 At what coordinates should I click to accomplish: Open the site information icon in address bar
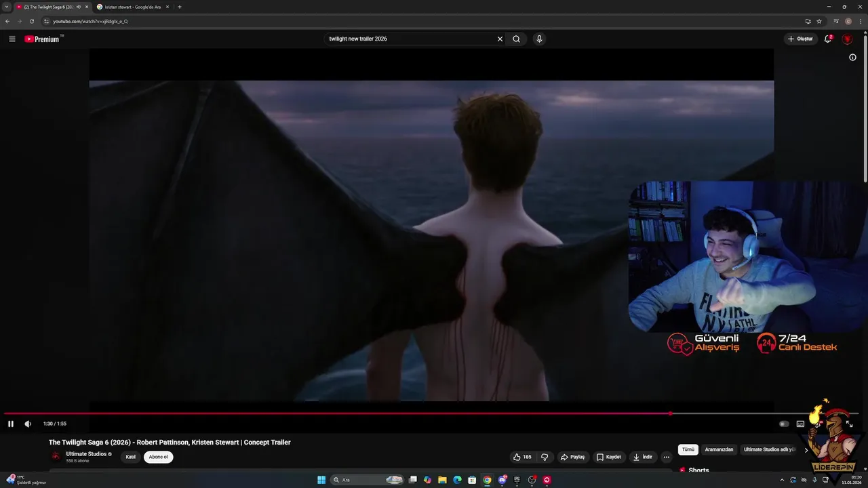click(46, 21)
